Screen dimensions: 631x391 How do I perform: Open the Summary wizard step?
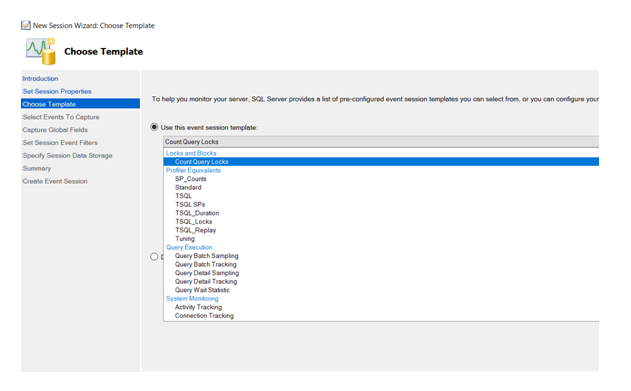tap(37, 169)
